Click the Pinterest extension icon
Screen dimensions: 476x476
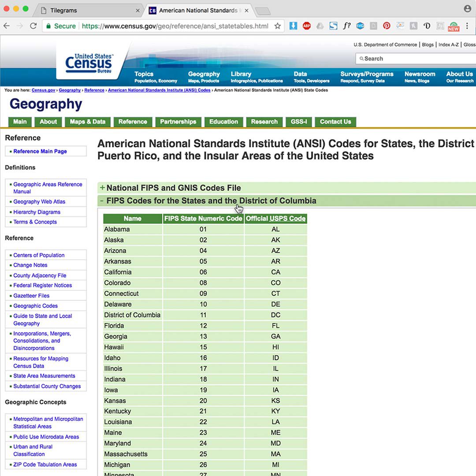pos(387,26)
